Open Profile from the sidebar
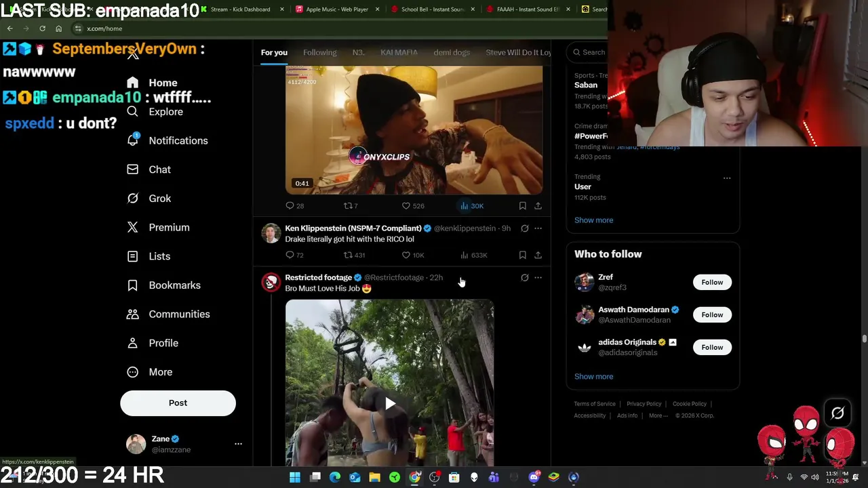Image resolution: width=868 pixels, height=488 pixels. [x=153, y=343]
